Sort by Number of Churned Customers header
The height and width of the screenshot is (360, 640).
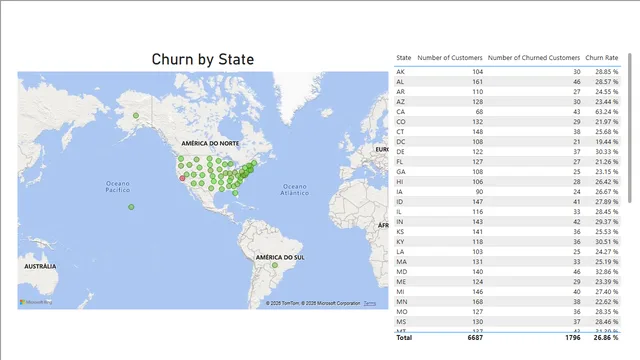pyautogui.click(x=533, y=58)
